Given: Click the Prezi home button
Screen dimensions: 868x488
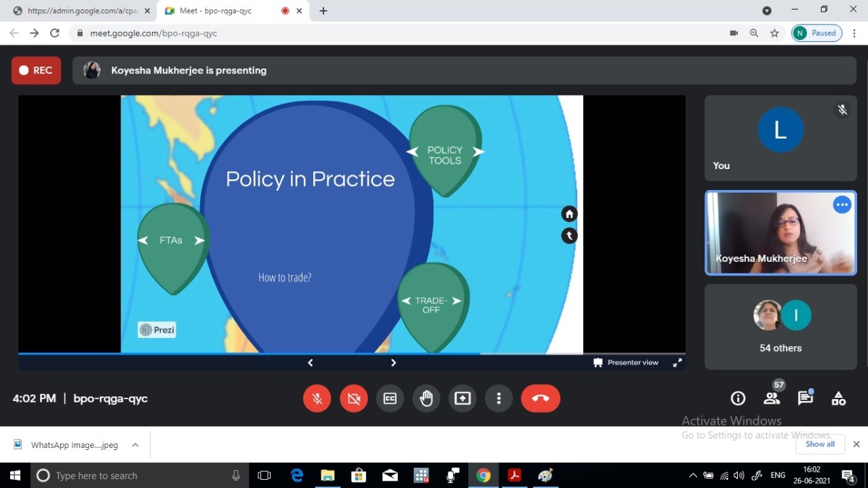Looking at the screenshot, I should [x=569, y=214].
